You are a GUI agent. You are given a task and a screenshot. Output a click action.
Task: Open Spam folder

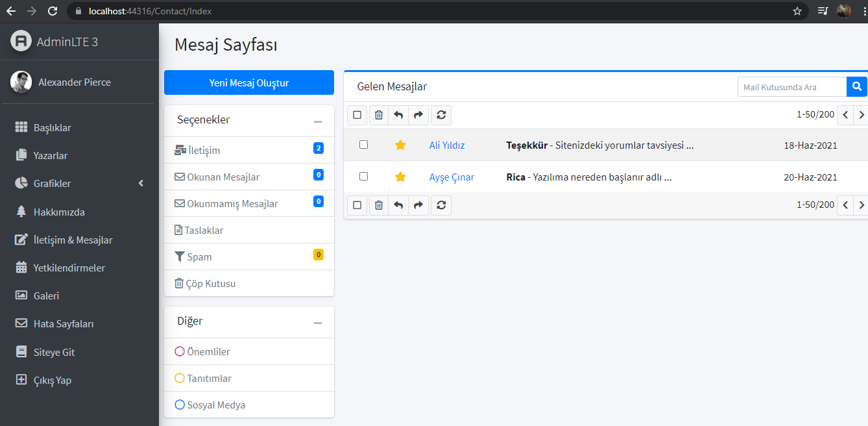point(249,257)
